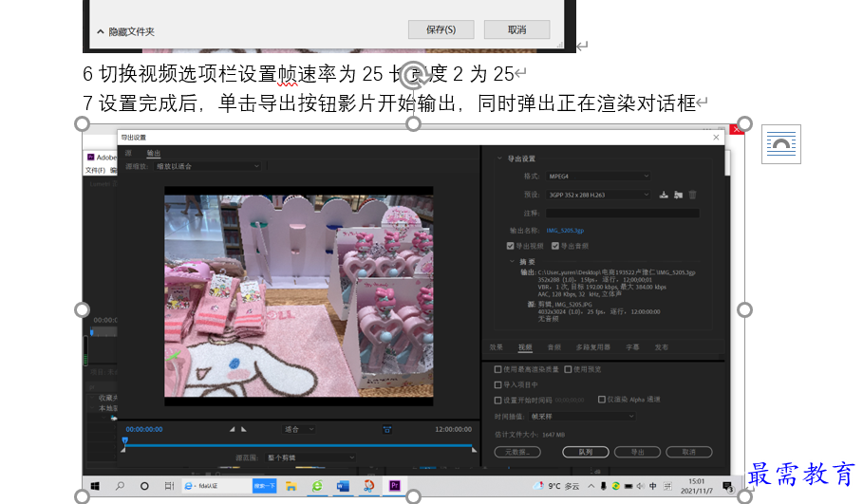Click the comments (注释) input field

623,213
